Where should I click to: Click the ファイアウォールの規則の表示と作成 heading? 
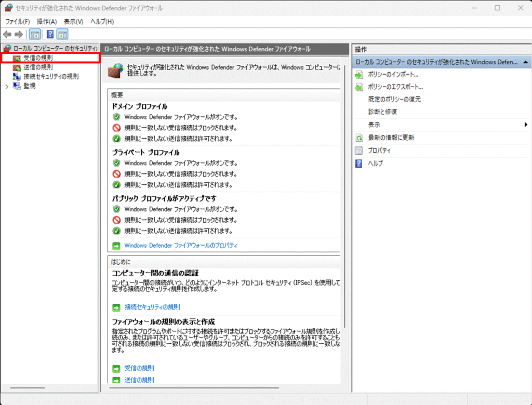(x=163, y=322)
